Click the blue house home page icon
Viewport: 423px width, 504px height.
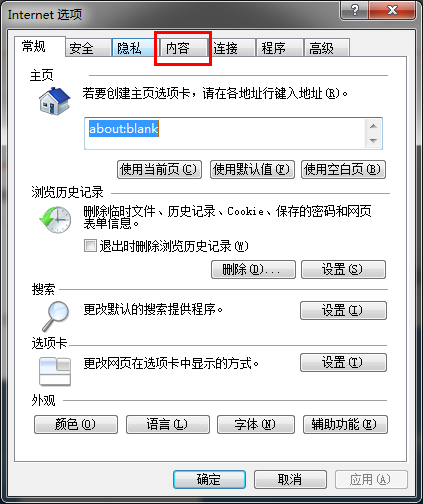tap(54, 101)
